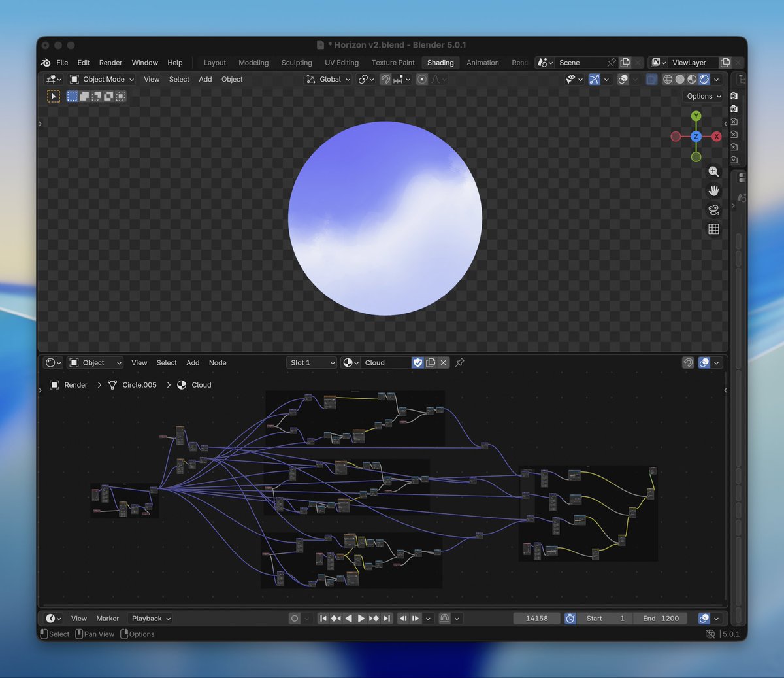Click the Cloud material name field
This screenshot has width=784, height=678.
point(386,363)
